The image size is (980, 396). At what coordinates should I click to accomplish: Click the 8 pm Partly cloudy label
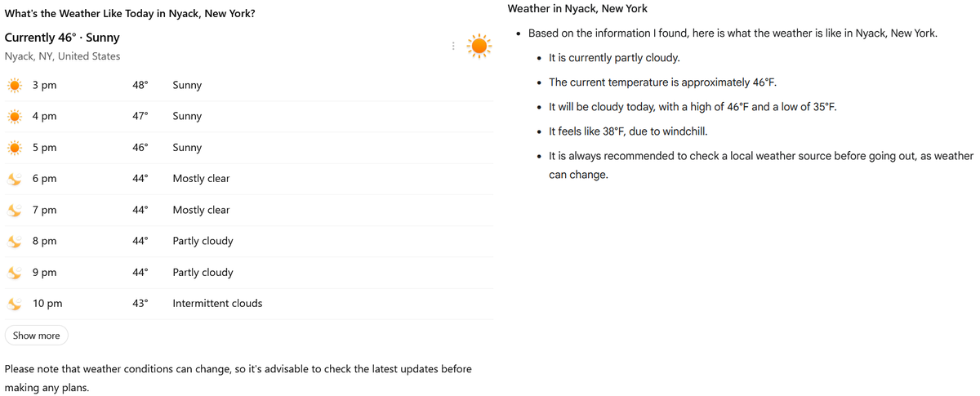tap(203, 241)
